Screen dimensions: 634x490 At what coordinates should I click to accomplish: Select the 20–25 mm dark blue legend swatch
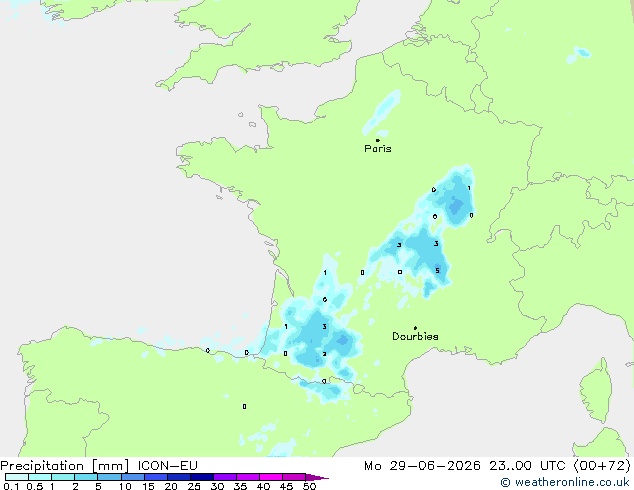tap(178, 477)
